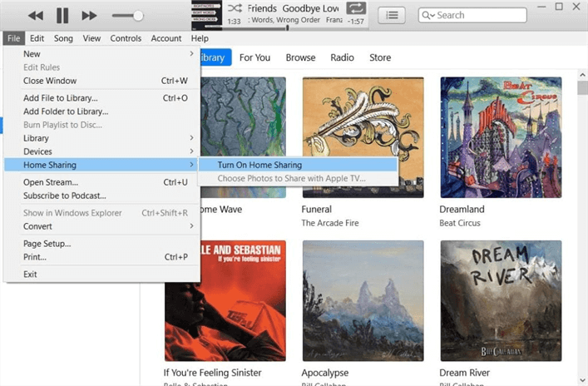Select Print from File menu
Screen dimensions: 588x386
coord(101,257)
